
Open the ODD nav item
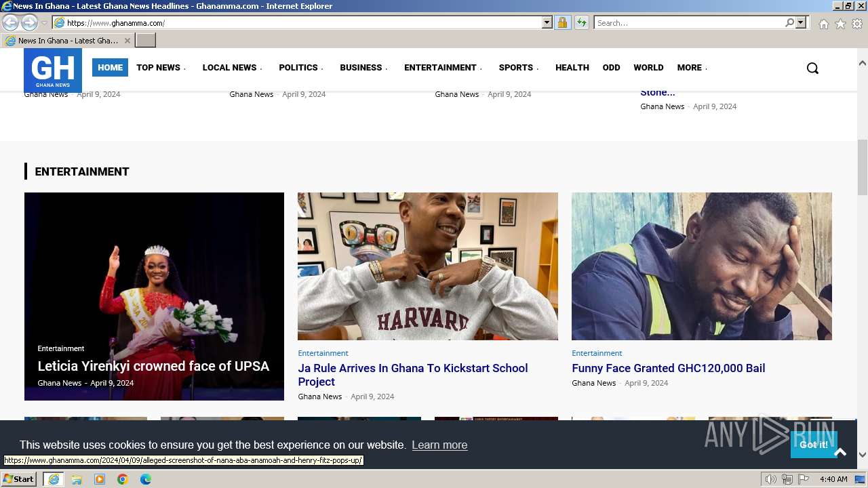(611, 68)
